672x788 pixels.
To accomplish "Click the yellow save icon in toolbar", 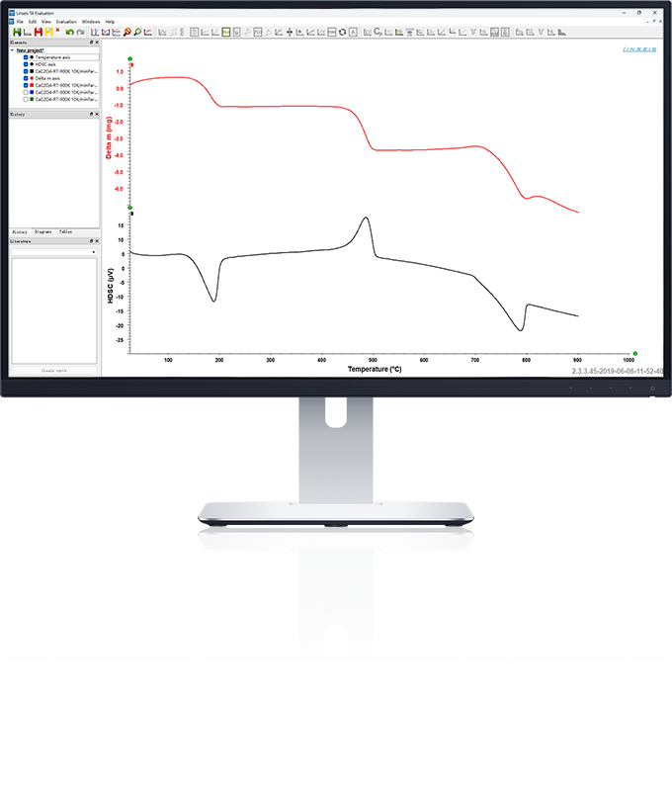I will tap(47, 32).
